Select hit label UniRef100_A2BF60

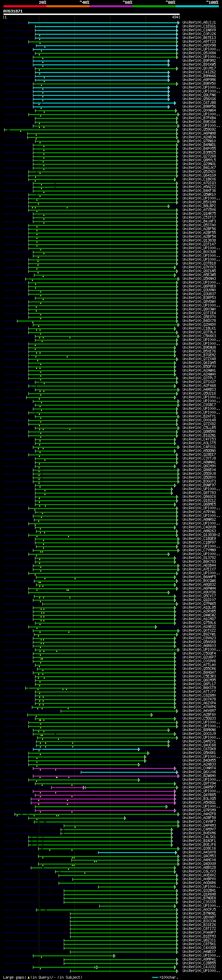[199, 714]
